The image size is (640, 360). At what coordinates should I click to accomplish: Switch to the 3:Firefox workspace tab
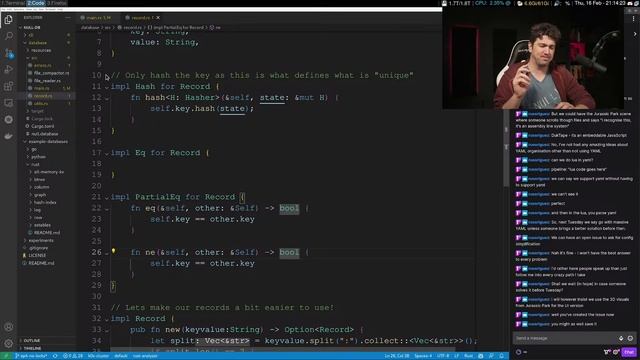coord(57,3)
